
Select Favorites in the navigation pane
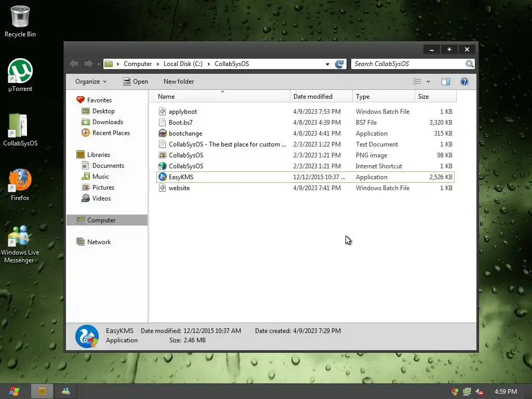[x=95, y=100]
